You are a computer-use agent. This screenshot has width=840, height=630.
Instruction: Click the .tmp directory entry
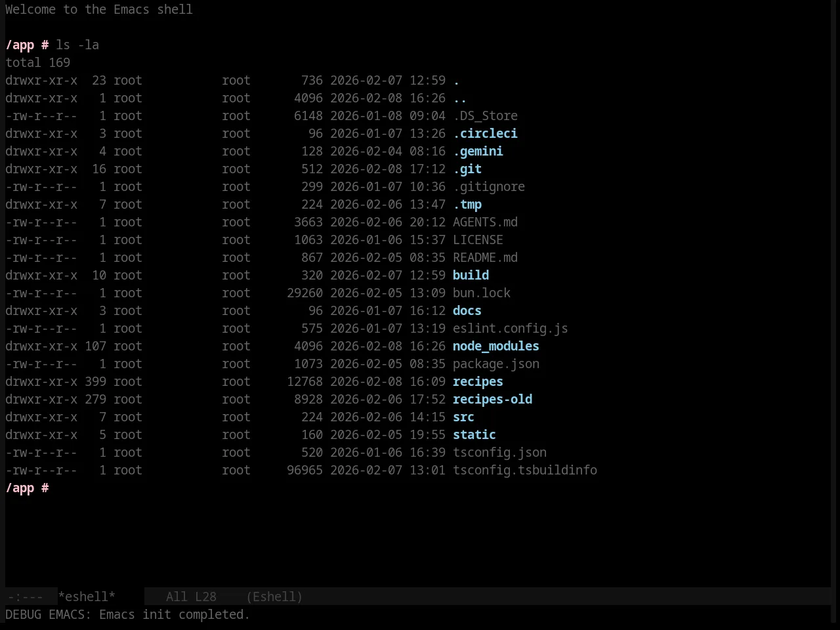pos(467,204)
